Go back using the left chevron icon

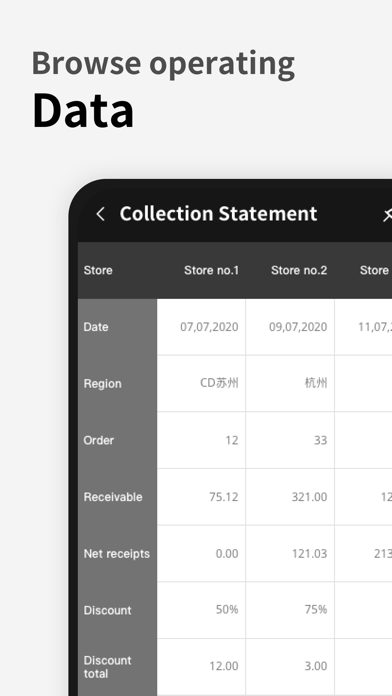100,214
